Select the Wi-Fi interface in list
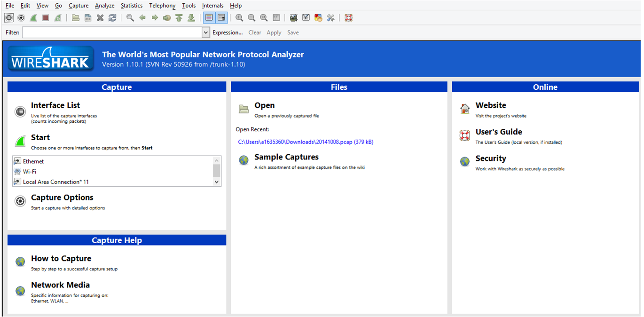 [x=30, y=172]
